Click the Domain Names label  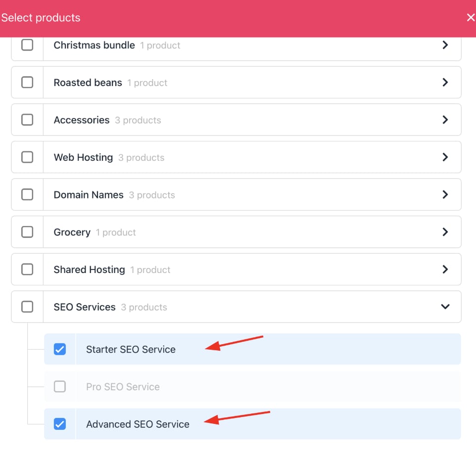(89, 195)
